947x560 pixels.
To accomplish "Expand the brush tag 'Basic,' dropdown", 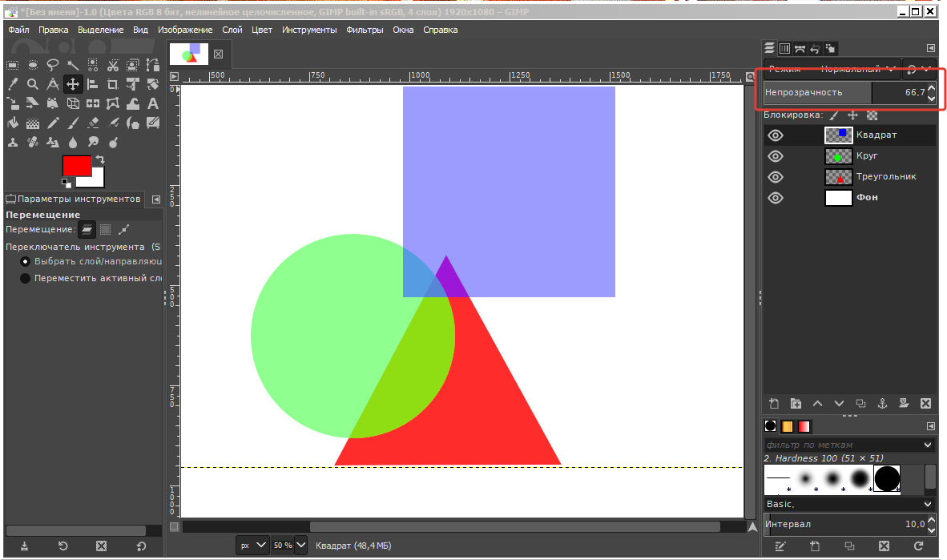I will [x=928, y=504].
